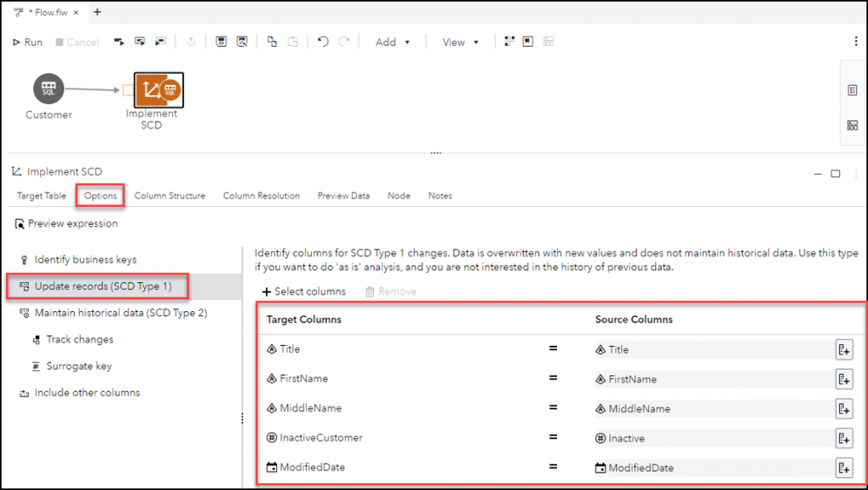Click the column picker icon in ModifiedDate row
The height and width of the screenshot is (490, 868).
click(x=843, y=467)
